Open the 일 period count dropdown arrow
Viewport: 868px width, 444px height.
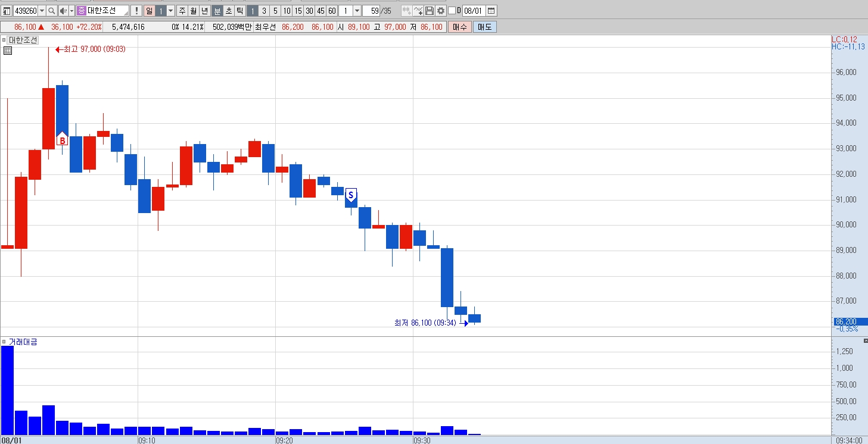[x=171, y=11]
